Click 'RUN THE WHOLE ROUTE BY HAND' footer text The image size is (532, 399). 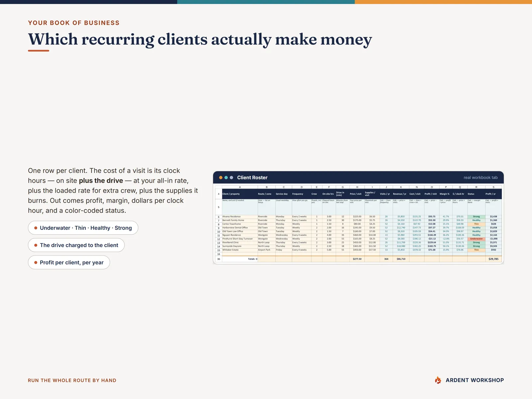[x=72, y=380]
